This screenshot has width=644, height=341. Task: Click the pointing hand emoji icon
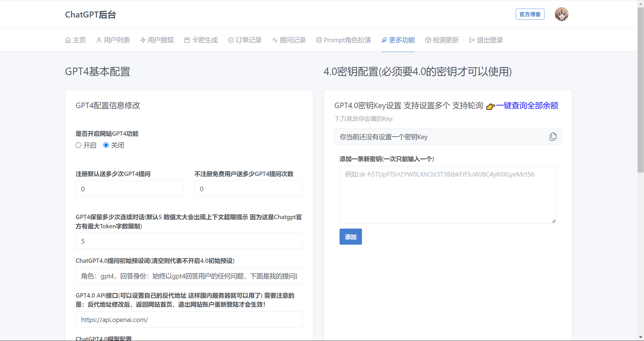[490, 106]
